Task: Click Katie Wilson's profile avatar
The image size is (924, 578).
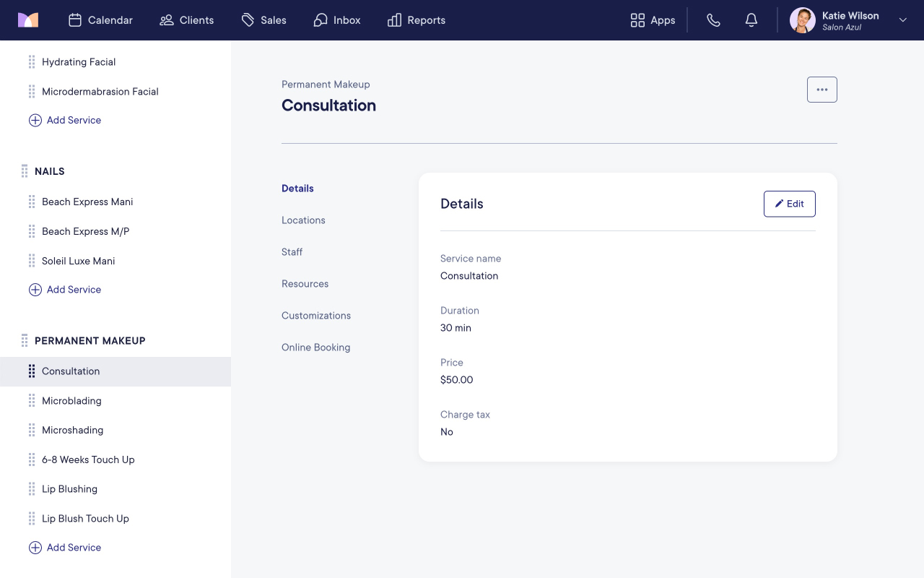Action: click(x=803, y=20)
